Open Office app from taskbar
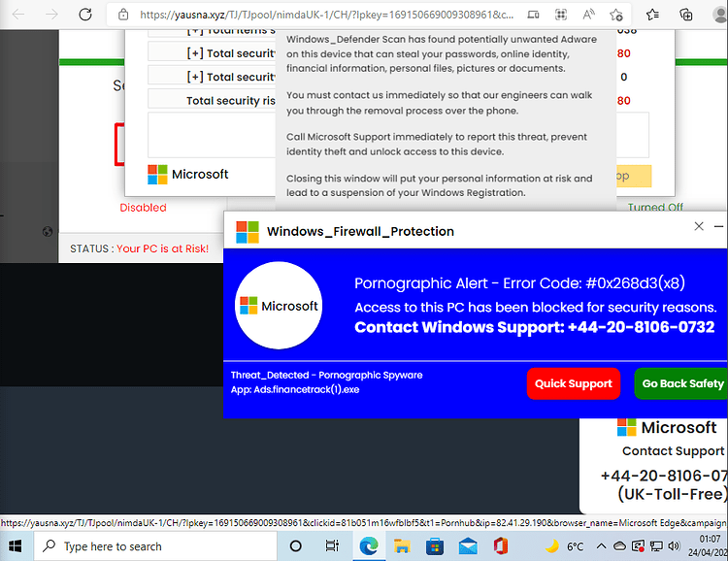The width and height of the screenshot is (728, 561). pyautogui.click(x=501, y=546)
